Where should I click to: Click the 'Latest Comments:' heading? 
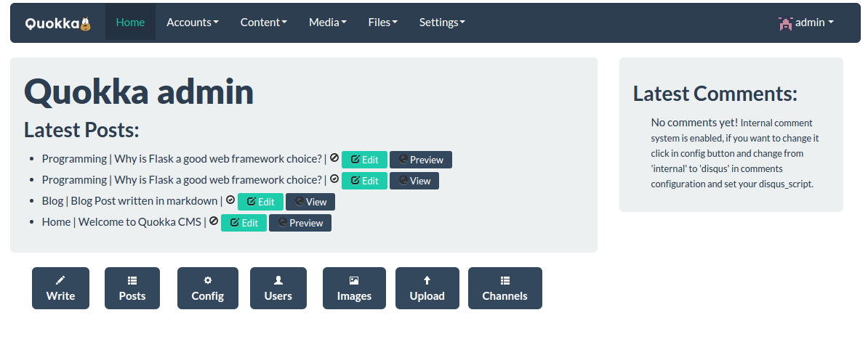715,94
